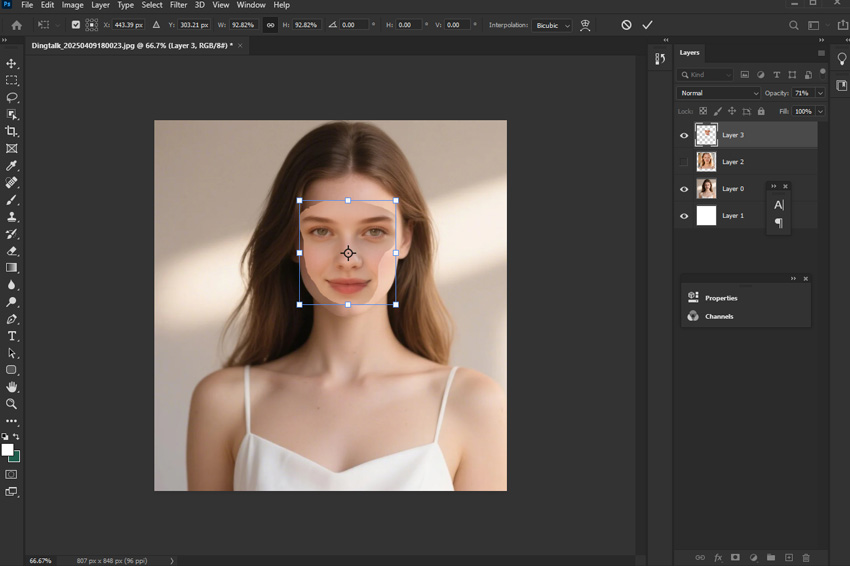Open the Layers panel flyout menu

tap(821, 53)
